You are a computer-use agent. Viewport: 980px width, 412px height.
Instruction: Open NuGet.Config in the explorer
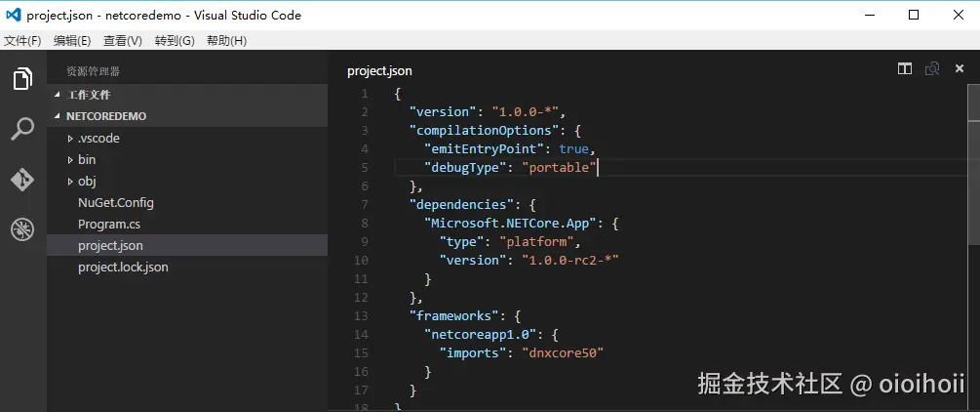(116, 203)
